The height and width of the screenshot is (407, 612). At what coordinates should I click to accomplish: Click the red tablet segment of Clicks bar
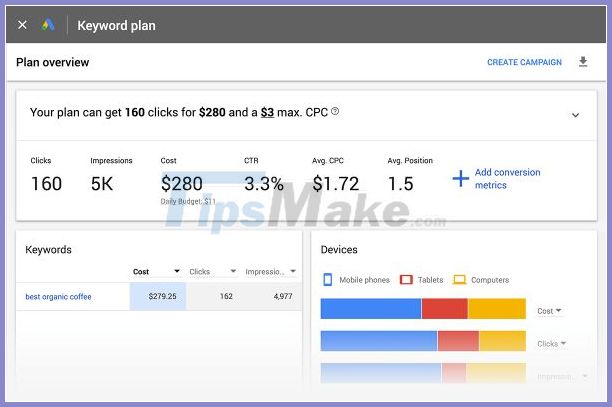458,341
